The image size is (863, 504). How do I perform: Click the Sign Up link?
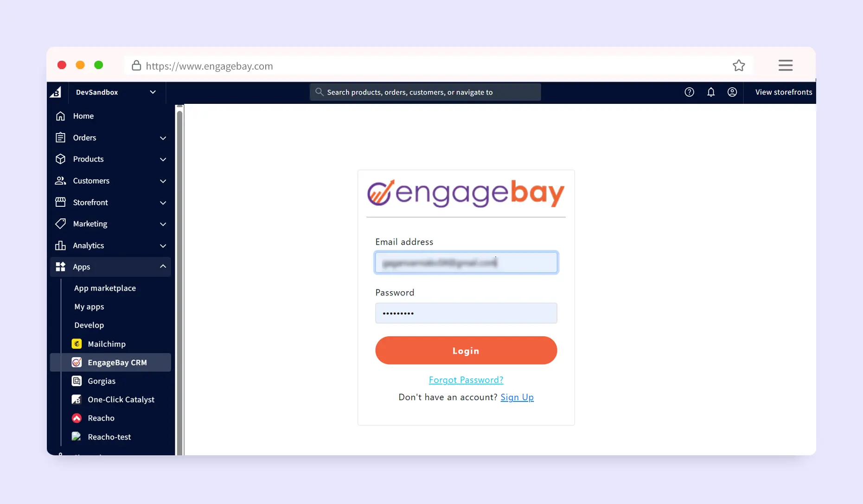[517, 397]
